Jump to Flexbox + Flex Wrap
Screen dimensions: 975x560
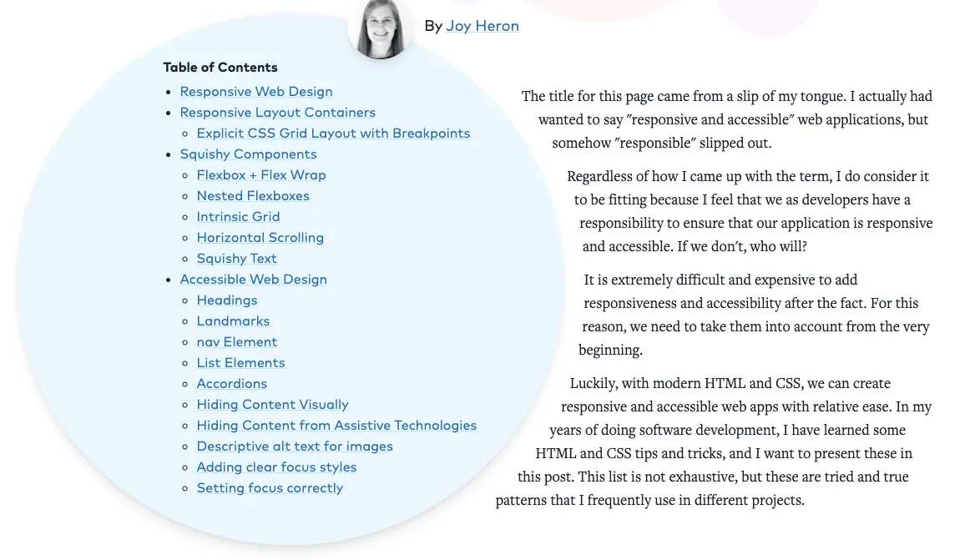click(x=261, y=175)
